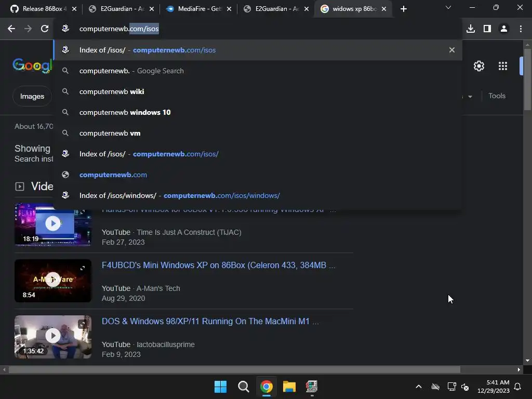
Task: Click the Videos section play icon
Action: tap(20, 187)
